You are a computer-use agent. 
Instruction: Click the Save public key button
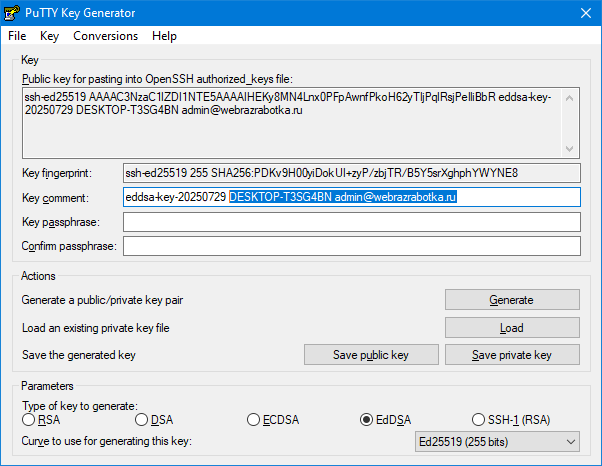[371, 355]
